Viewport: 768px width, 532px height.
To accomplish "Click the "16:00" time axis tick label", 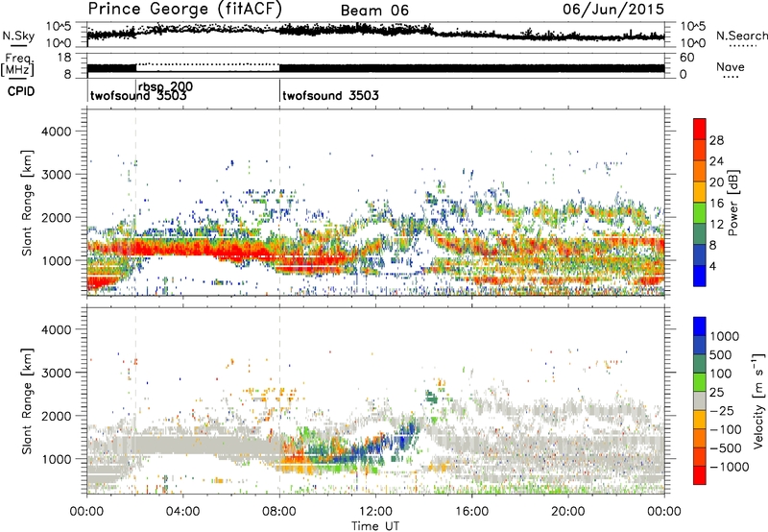I will pos(471,512).
